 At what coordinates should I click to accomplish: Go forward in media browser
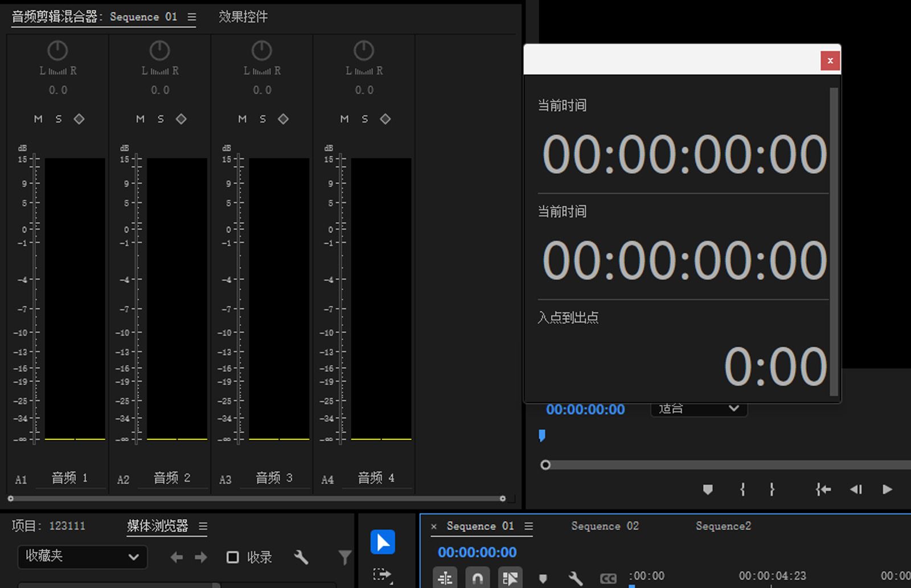(x=201, y=557)
